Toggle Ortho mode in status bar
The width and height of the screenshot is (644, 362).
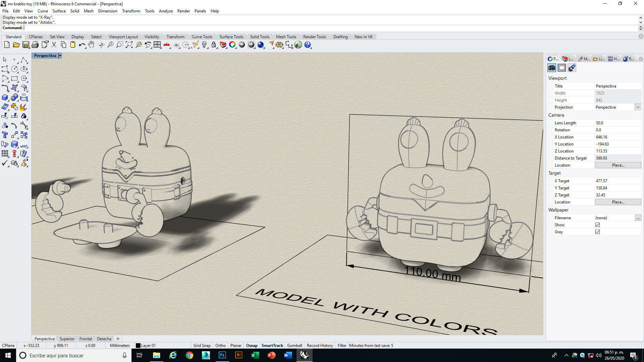pyautogui.click(x=220, y=346)
